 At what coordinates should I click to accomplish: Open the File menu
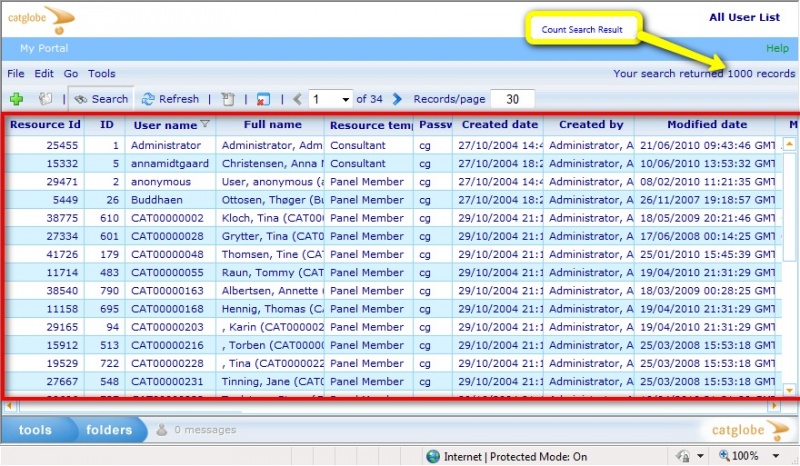pos(16,74)
